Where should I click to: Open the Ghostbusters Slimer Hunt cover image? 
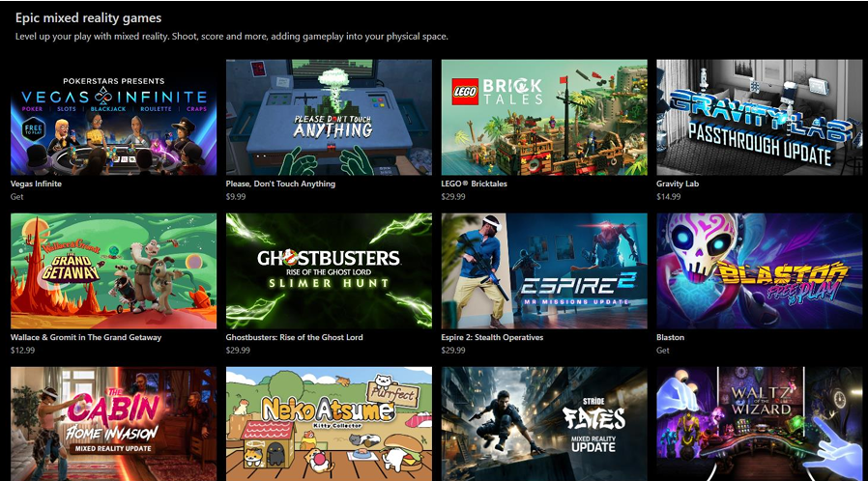(x=329, y=271)
